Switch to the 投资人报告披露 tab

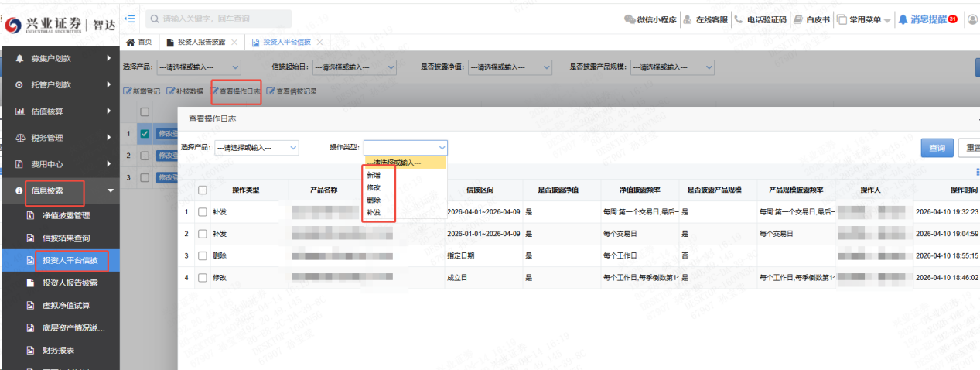[x=202, y=42]
